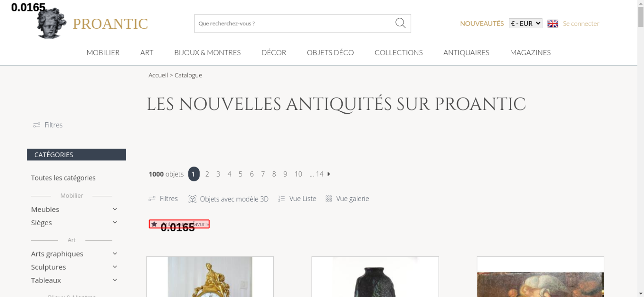Show objects with 3D model

(x=228, y=199)
